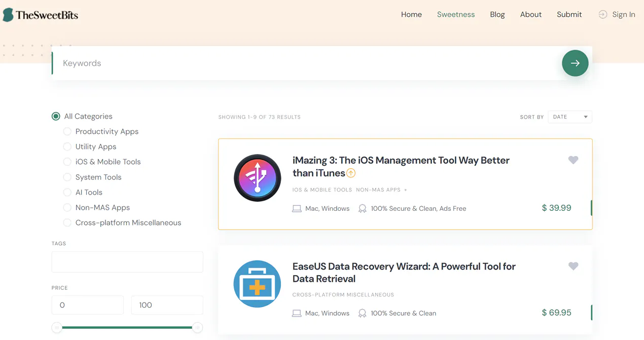The width and height of the screenshot is (644, 340).
Task: Click the Sign In arrow icon
Action: point(602,15)
